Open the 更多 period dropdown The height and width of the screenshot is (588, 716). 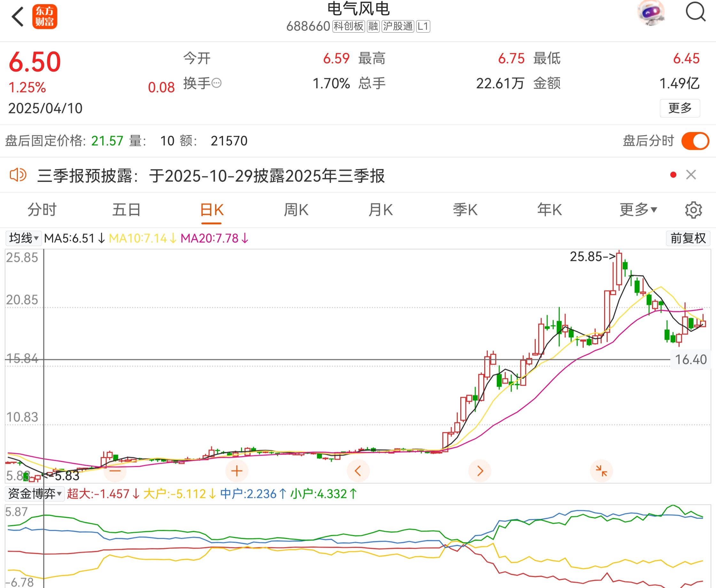[x=638, y=210]
